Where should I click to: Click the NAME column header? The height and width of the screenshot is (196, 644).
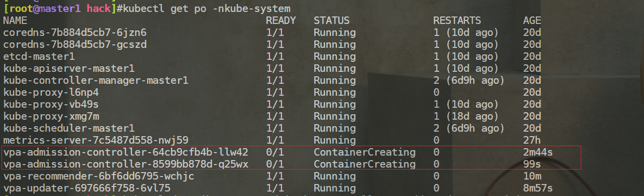pyautogui.click(x=15, y=20)
